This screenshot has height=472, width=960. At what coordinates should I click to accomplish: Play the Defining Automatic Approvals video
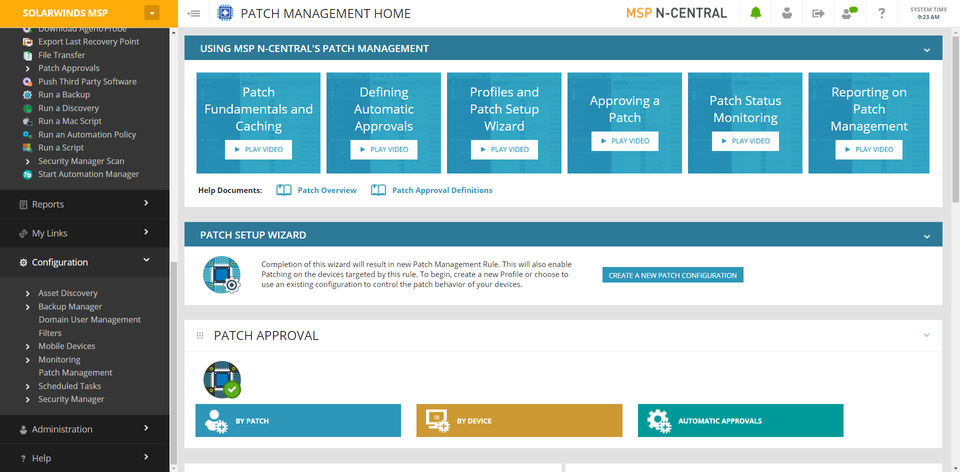click(384, 149)
